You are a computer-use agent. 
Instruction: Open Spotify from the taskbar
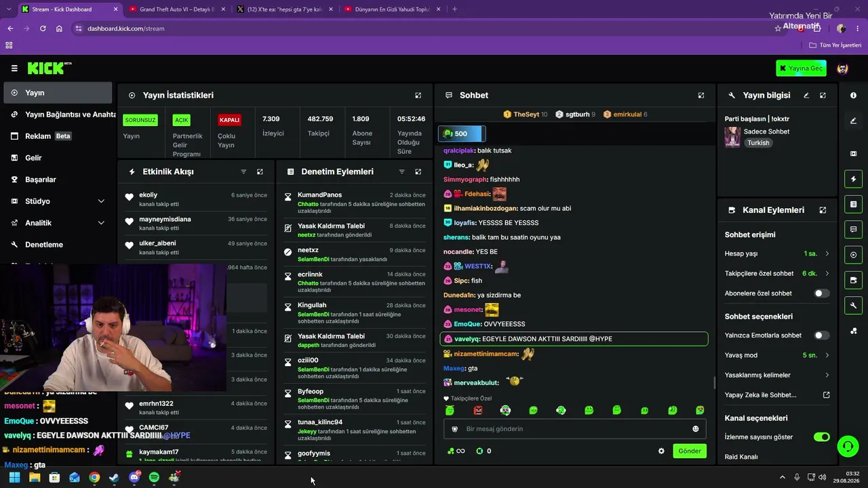click(154, 477)
